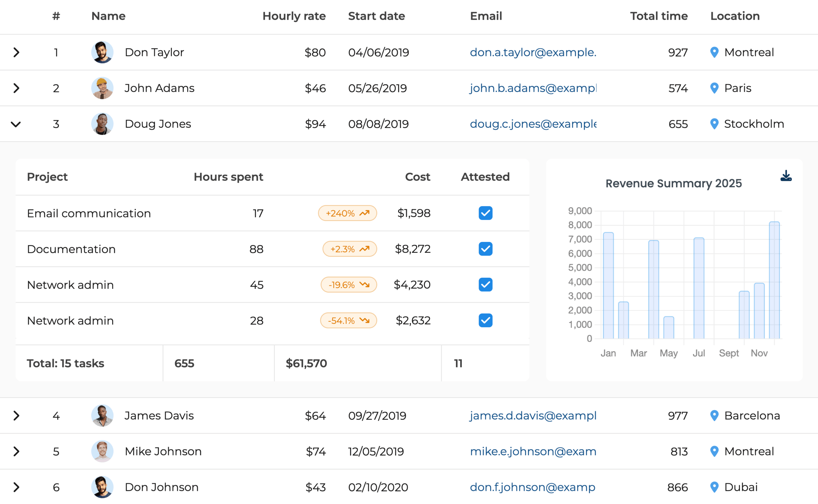Viewport: 818px width, 504px height.
Task: Click the +240% trend badge
Action: click(x=347, y=213)
